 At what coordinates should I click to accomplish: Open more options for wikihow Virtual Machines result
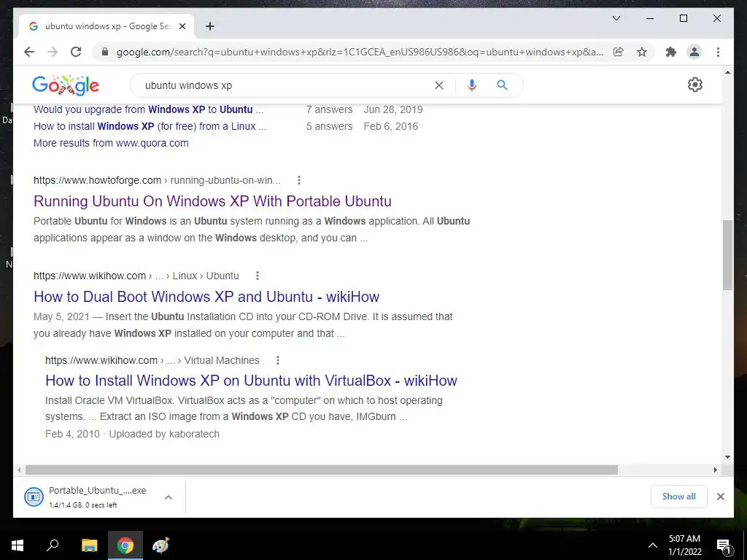tap(278, 360)
